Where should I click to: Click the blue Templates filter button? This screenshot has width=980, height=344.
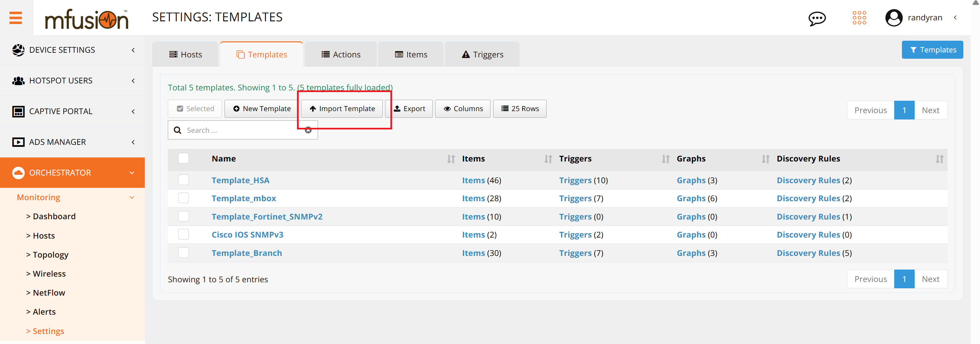[932, 50]
